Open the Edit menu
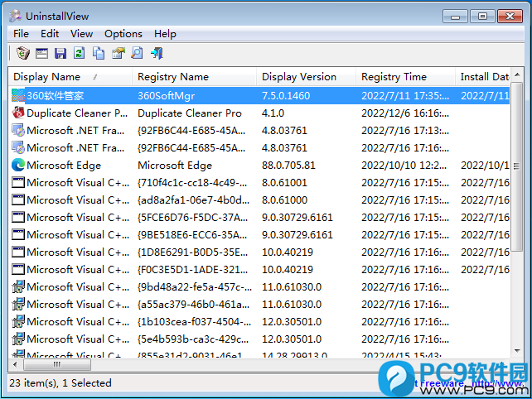The width and height of the screenshot is (532, 399). [x=50, y=34]
